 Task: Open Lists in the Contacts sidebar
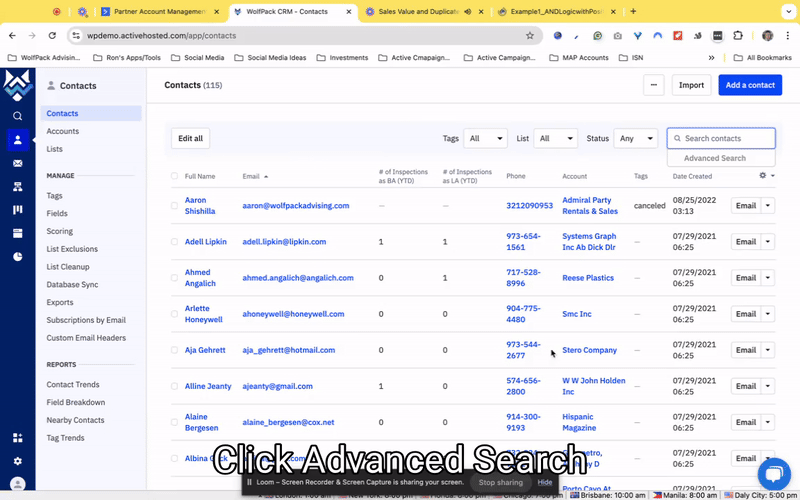(55, 149)
